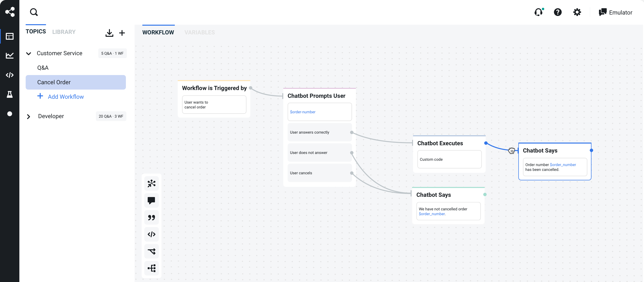Click the add topic plus icon

tap(122, 33)
